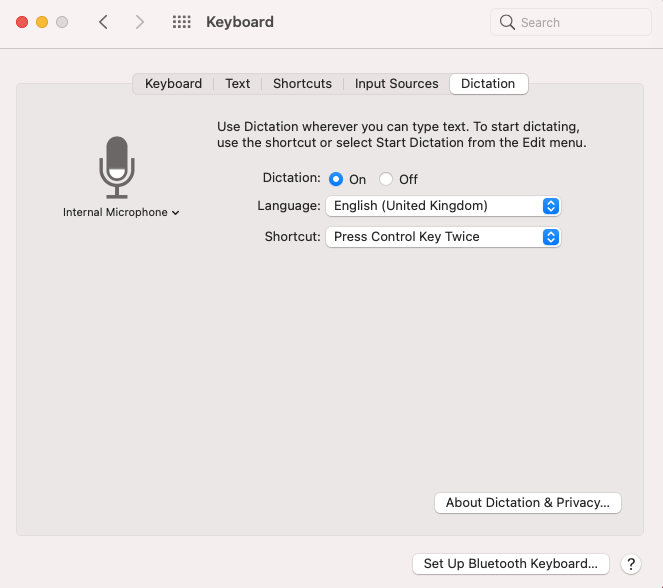This screenshot has height=588, width=663.
Task: Minimize the Keyboard window
Action: click(42, 22)
